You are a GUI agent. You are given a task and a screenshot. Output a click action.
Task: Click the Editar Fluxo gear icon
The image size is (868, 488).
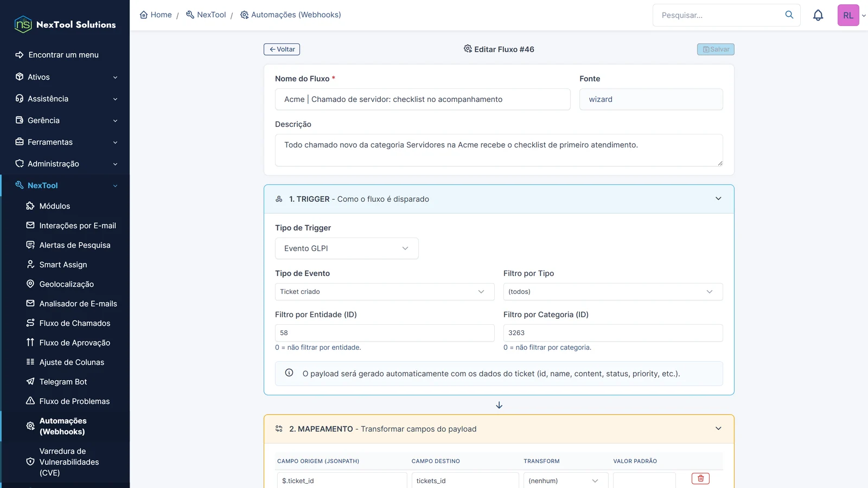coord(468,49)
